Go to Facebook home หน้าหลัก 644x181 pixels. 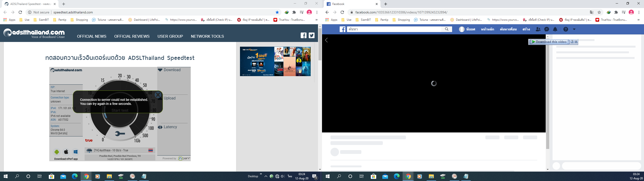487,29
